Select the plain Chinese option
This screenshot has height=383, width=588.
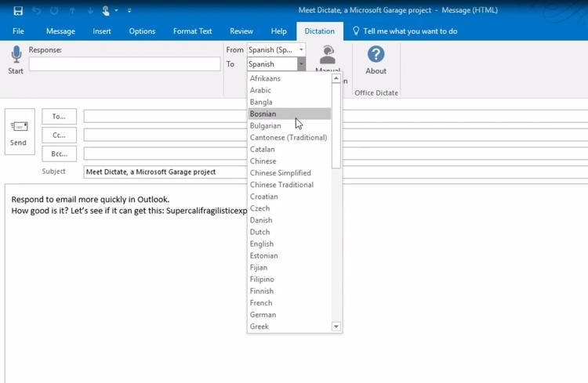(289, 161)
